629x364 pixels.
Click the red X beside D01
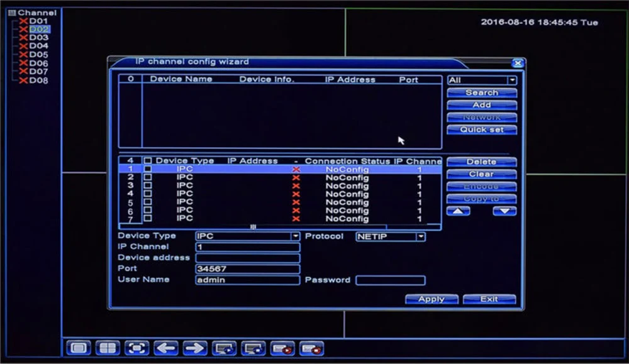pos(23,21)
